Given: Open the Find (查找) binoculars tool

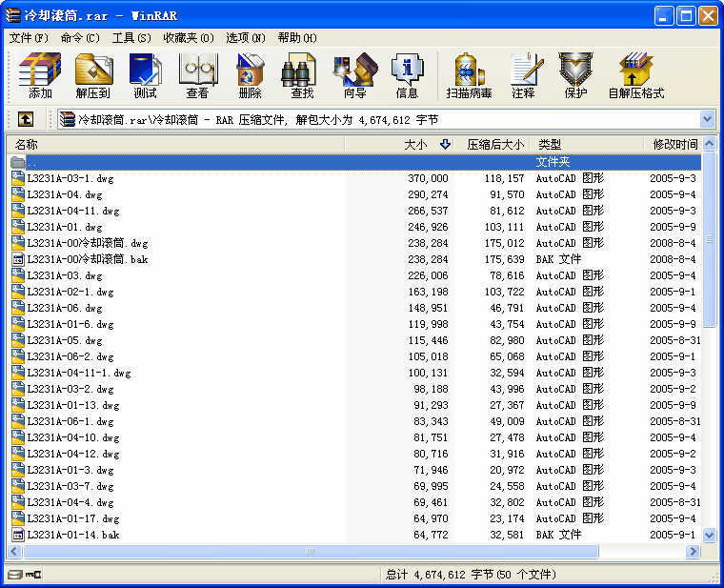Looking at the screenshot, I should point(302,76).
